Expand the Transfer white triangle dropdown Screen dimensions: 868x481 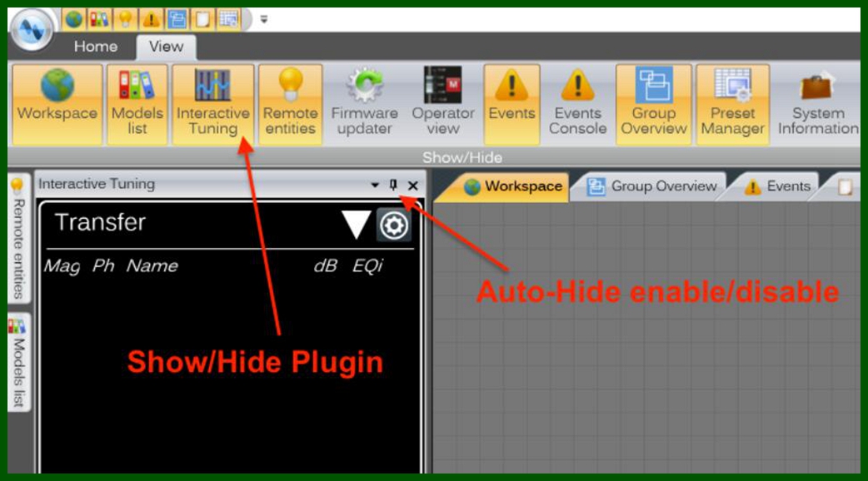356,225
